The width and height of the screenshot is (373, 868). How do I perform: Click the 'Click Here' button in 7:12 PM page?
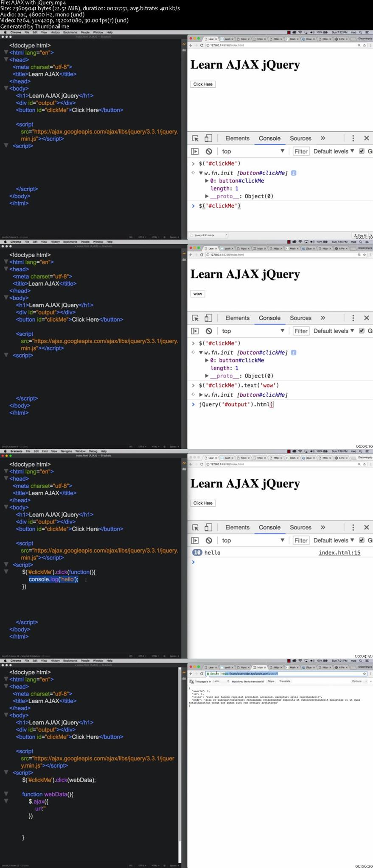point(203,84)
